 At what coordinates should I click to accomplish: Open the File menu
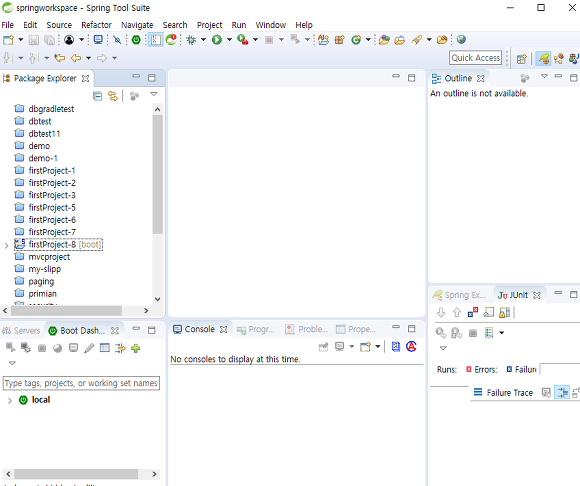8,25
